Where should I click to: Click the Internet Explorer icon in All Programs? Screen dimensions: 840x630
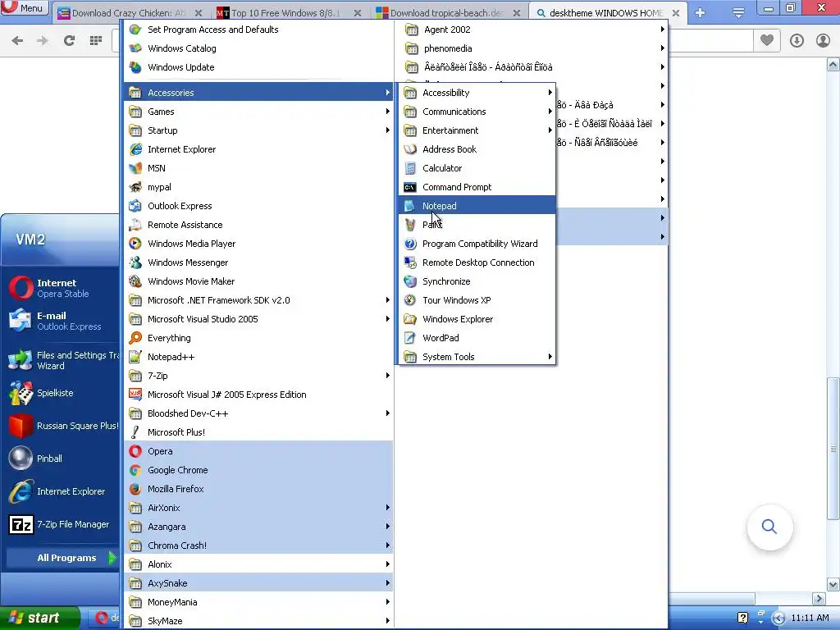[135, 149]
